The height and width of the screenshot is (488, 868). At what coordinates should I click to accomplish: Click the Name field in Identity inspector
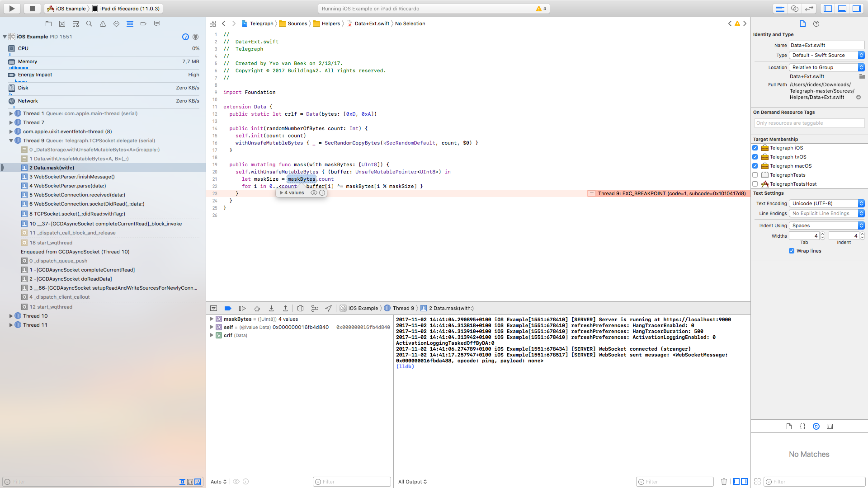tap(826, 45)
